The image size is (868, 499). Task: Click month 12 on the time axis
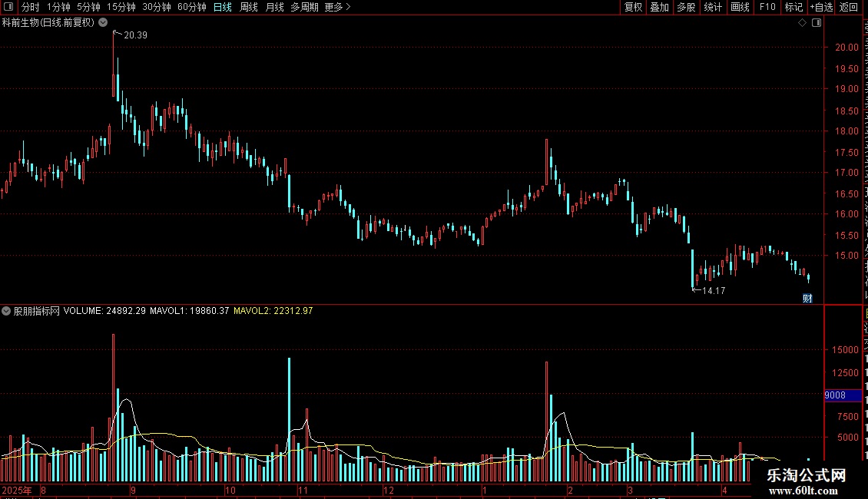point(389,490)
